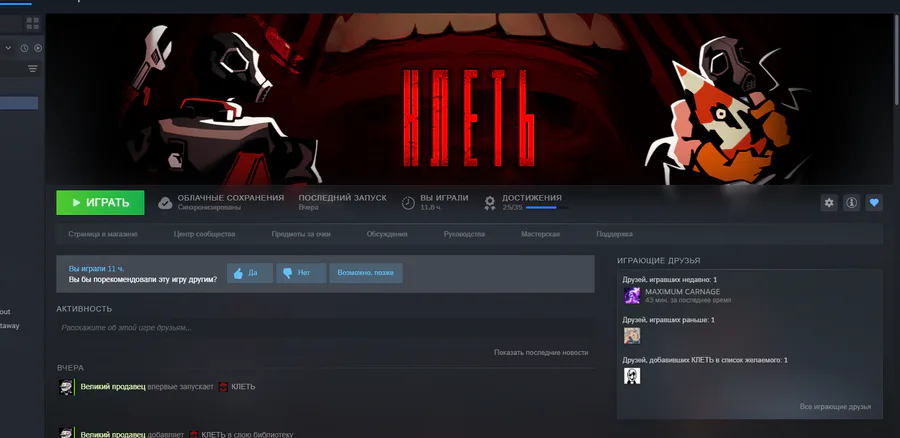Expand the sidebar collection dropdown chevron
The image size is (900, 438).
(9, 48)
